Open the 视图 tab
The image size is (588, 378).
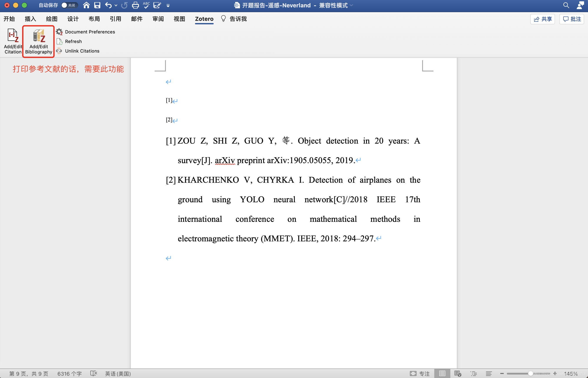point(179,19)
